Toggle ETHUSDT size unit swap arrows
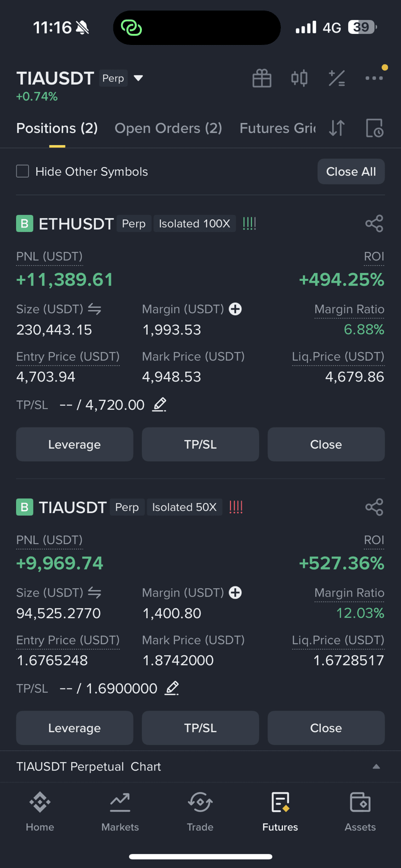The height and width of the screenshot is (868, 401). click(94, 309)
